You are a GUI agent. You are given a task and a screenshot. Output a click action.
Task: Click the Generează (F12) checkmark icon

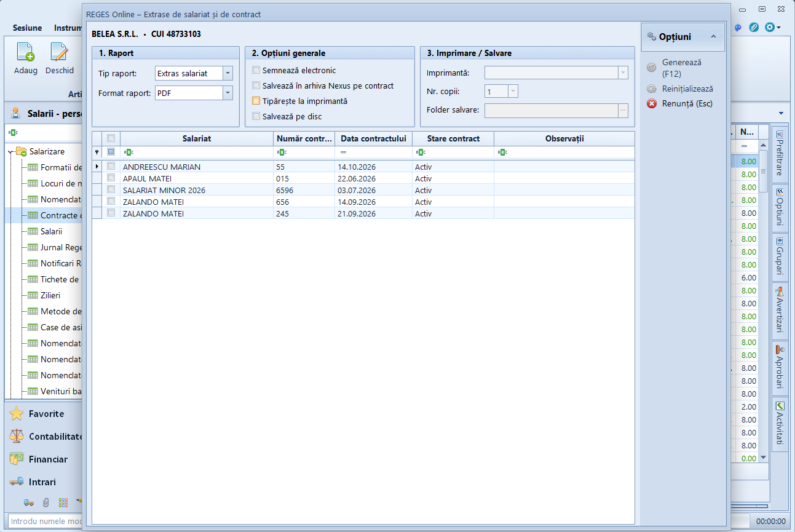(652, 68)
